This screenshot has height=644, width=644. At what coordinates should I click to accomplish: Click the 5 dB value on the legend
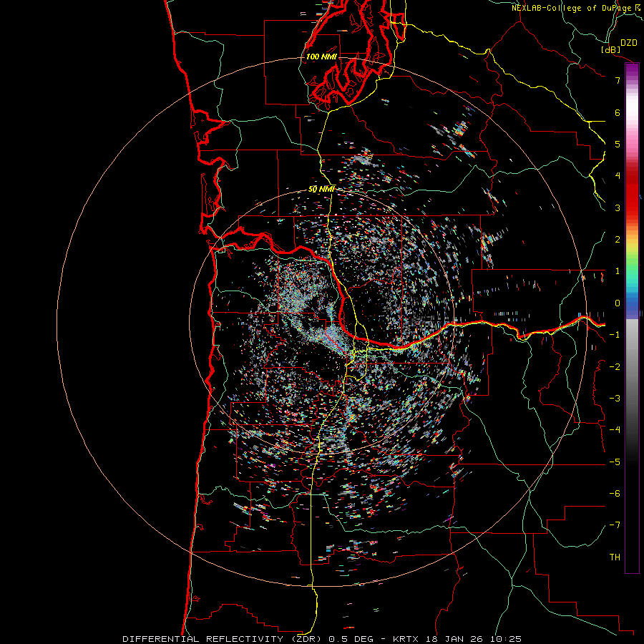(x=618, y=144)
